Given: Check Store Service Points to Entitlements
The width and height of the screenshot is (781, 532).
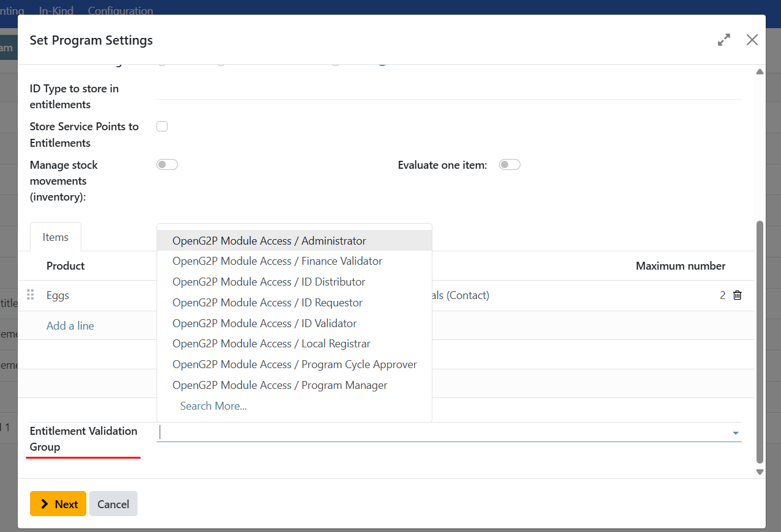Looking at the screenshot, I should click(162, 127).
